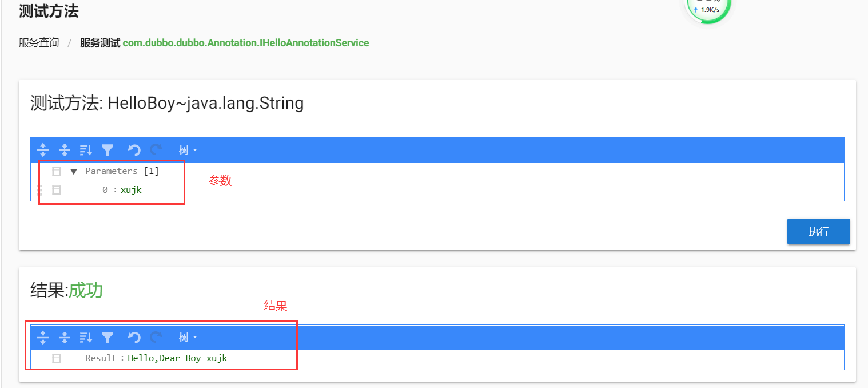Undo last action in result editor

click(x=134, y=337)
